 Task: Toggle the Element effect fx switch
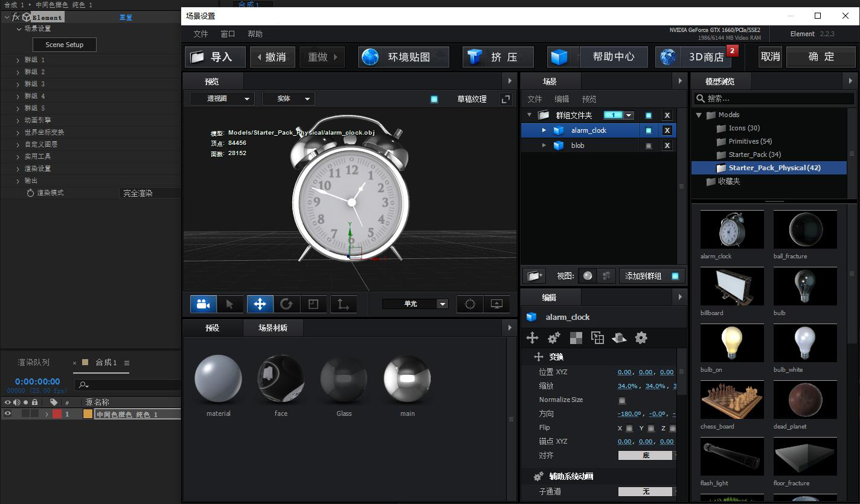tap(16, 18)
